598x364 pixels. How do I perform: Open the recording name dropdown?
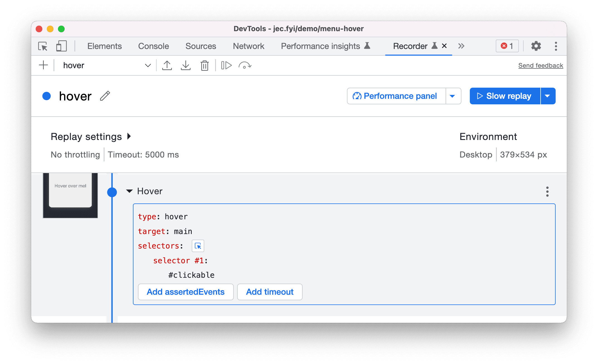pyautogui.click(x=148, y=65)
